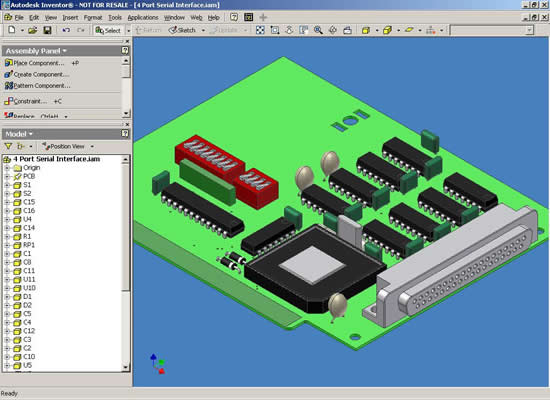Click the Assembly Panel help icon
This screenshot has width=550, height=400.
click(125, 51)
